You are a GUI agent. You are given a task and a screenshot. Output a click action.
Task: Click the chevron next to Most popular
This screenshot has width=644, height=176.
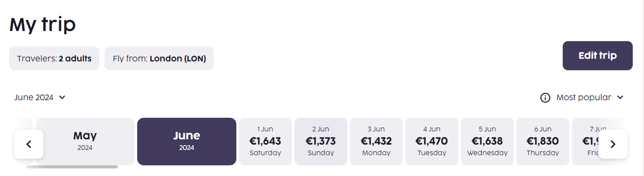click(x=620, y=98)
